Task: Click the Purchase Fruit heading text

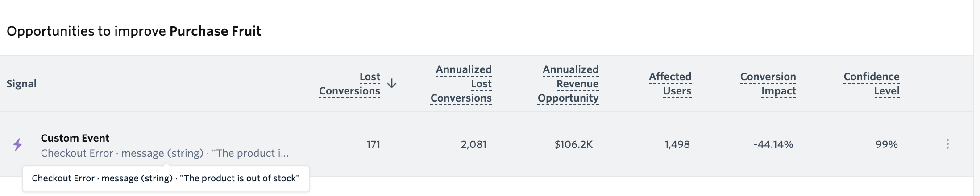Action: (216, 31)
